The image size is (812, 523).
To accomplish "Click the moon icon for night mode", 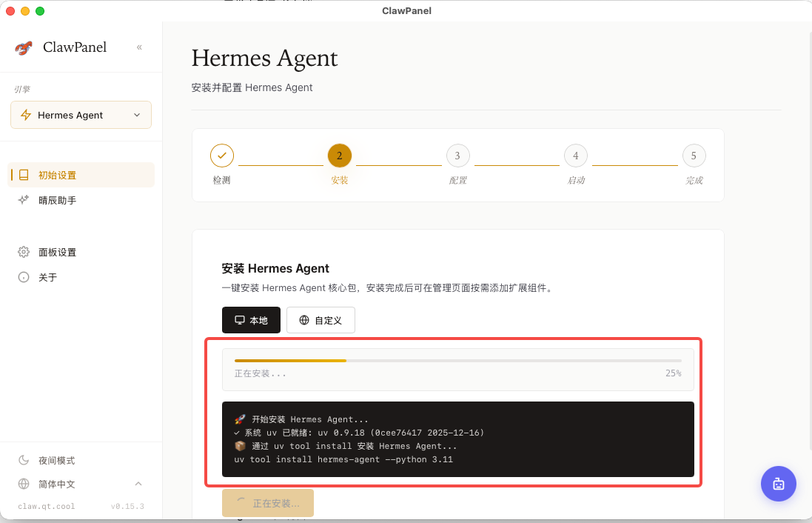I will click(x=24, y=460).
